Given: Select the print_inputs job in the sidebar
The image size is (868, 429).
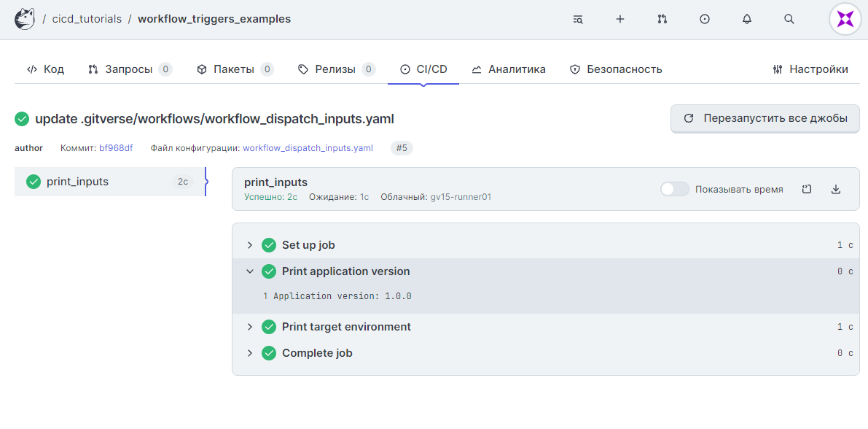Looking at the screenshot, I should pos(109,181).
